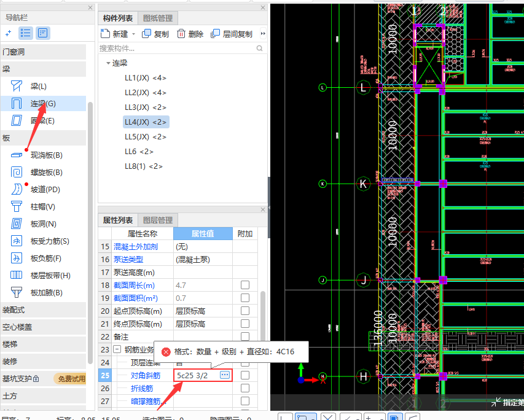Screen dimensions: 524x420
Task: Click the 属性值 column header
Action: point(203,233)
